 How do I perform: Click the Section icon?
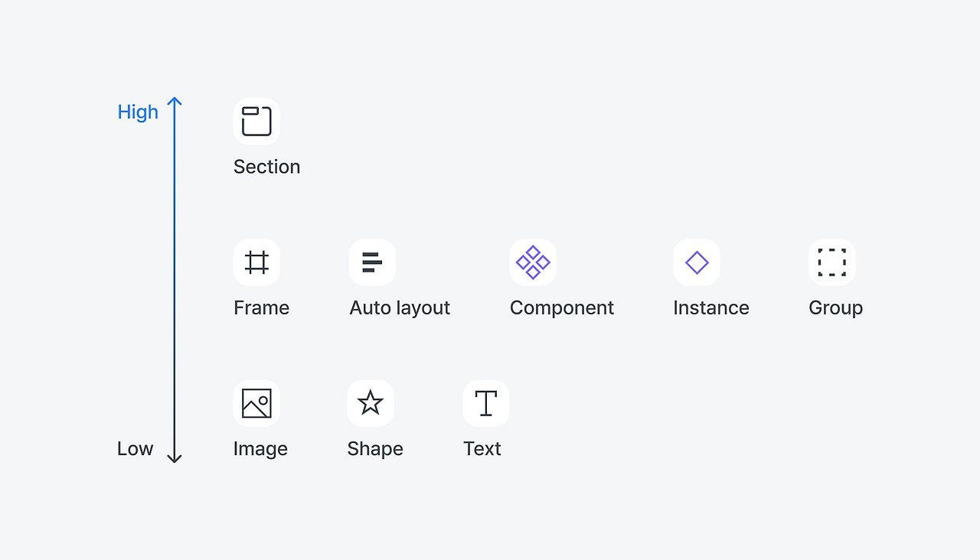[x=256, y=121]
